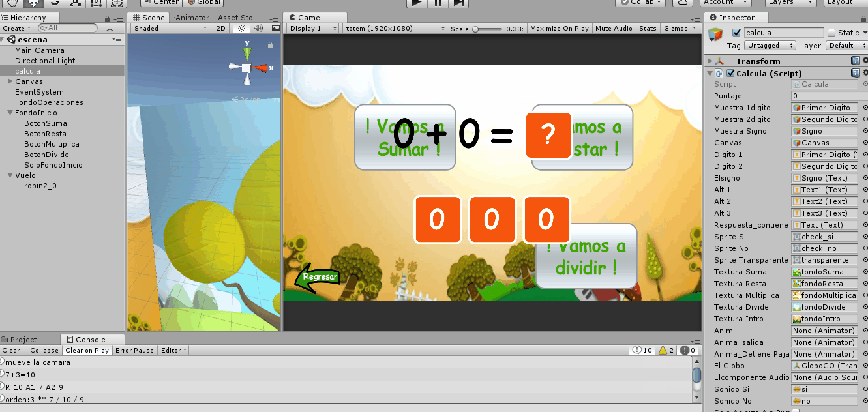Expand the Transform component
Screen dimensions: 868x412
[710, 61]
